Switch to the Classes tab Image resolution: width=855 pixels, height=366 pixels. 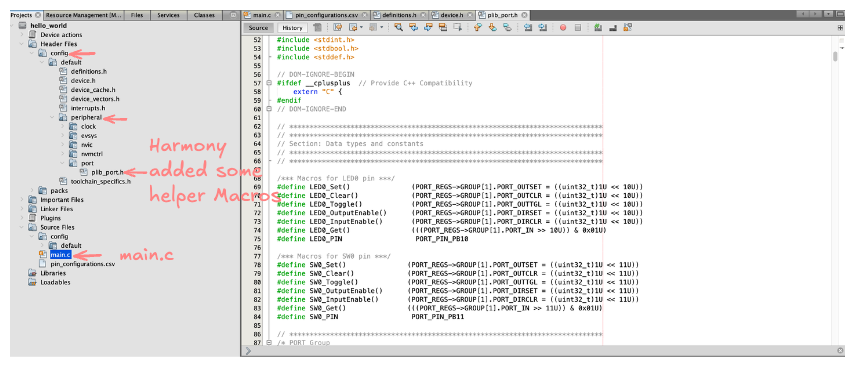204,15
